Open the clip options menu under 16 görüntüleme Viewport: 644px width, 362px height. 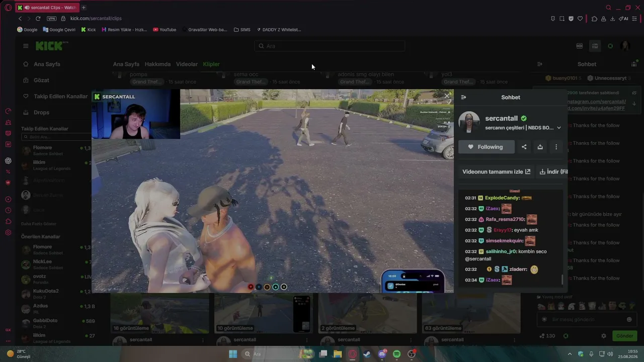pos(203,340)
